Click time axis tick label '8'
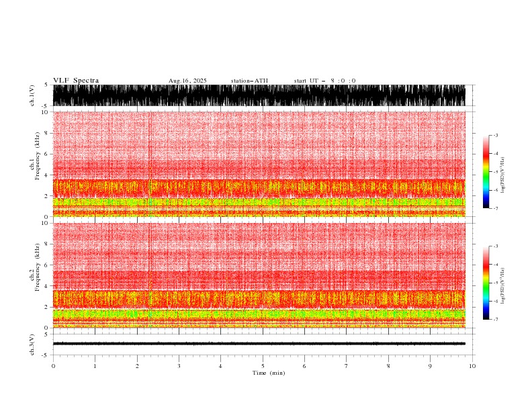532x411 pixels. pyautogui.click(x=388, y=366)
